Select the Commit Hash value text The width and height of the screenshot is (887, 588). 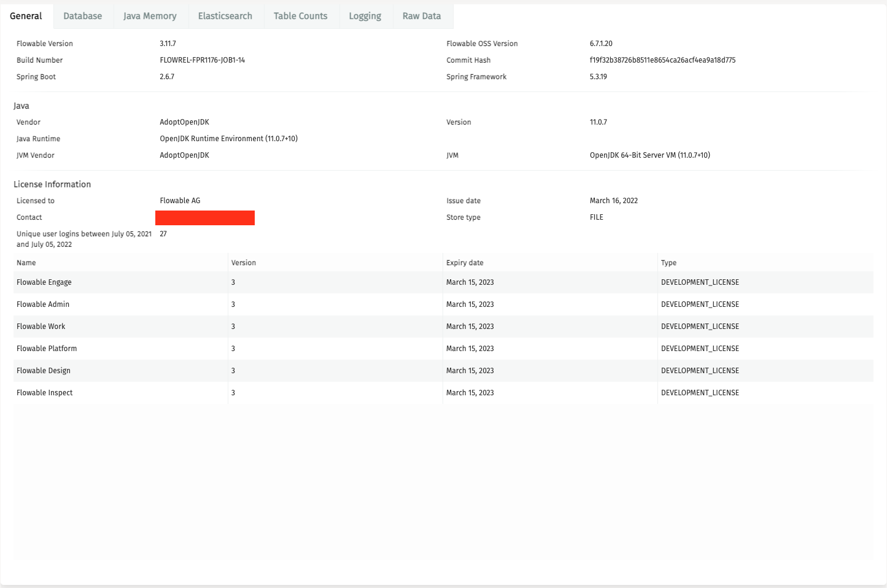pos(662,60)
